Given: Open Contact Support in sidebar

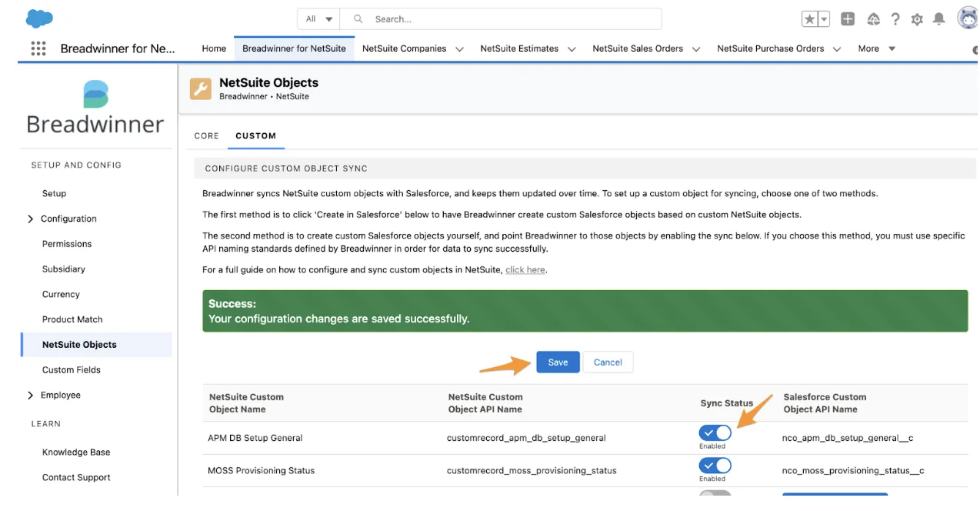Looking at the screenshot, I should point(76,478).
